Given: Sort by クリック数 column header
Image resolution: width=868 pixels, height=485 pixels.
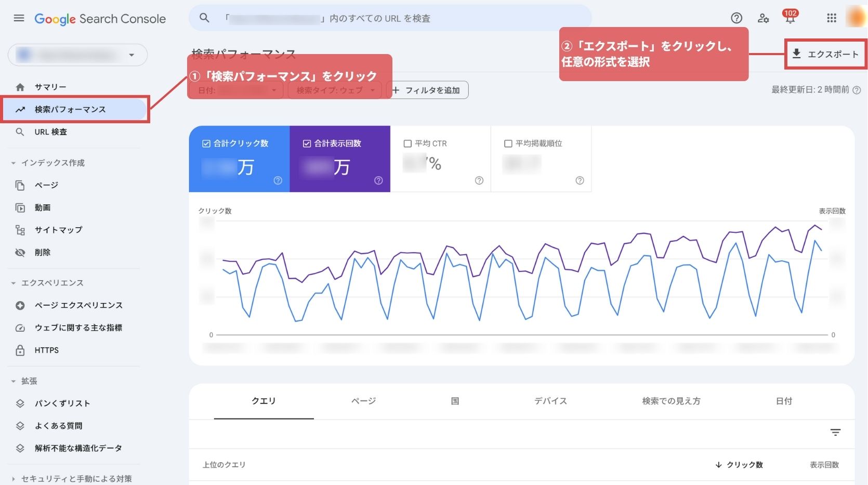Looking at the screenshot, I should coord(739,465).
